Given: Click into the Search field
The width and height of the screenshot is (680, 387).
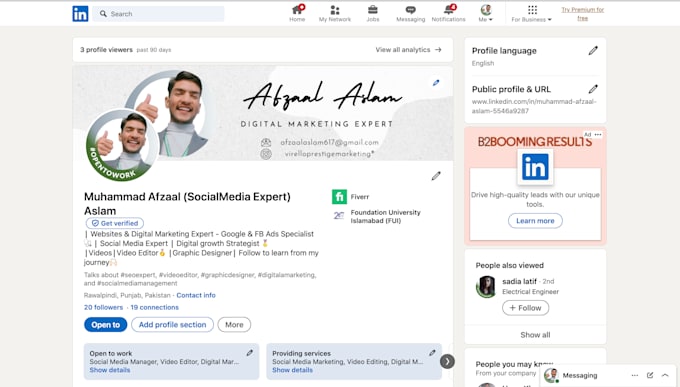Looking at the screenshot, I should click(x=158, y=14).
